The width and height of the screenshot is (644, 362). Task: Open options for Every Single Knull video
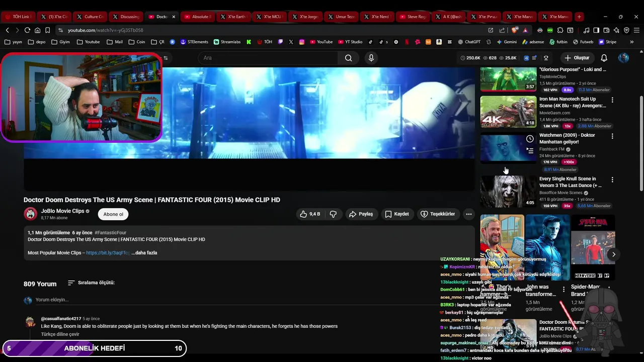pos(612,179)
